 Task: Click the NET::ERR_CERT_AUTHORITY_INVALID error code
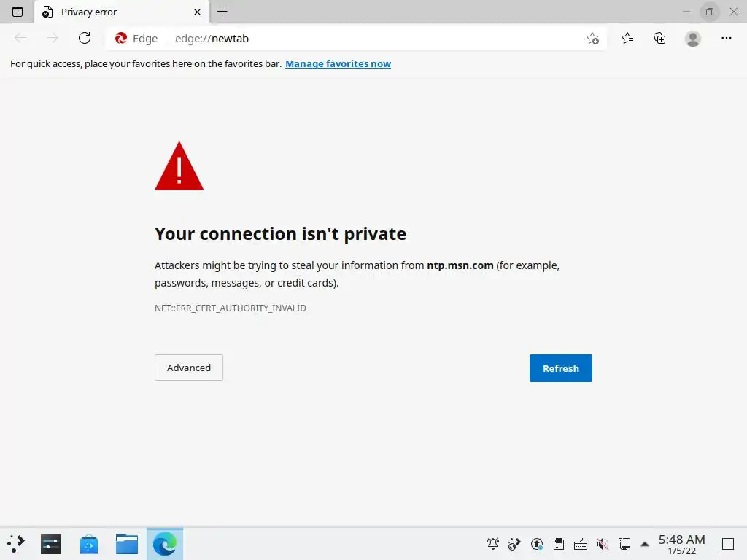(x=230, y=308)
